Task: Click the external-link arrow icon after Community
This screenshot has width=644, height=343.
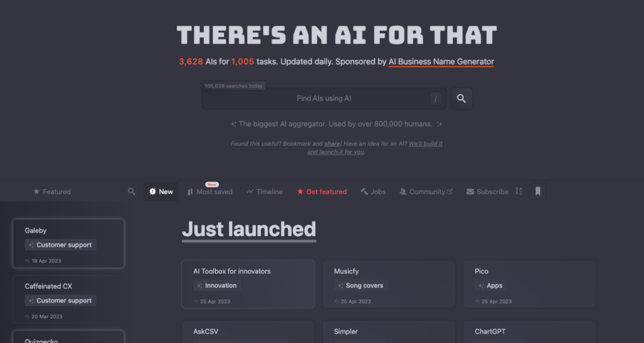Action: click(450, 191)
